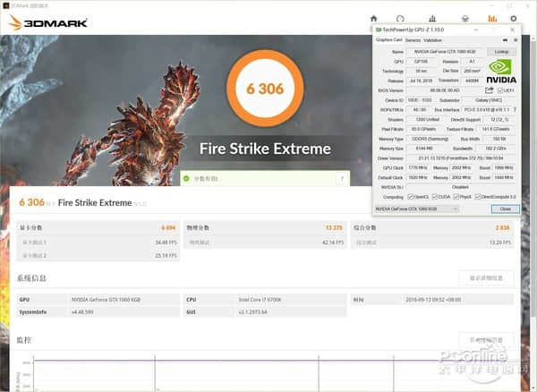Open the 3DMark settings gear icon
This screenshot has height=392, width=537.
pyautogui.click(x=514, y=19)
